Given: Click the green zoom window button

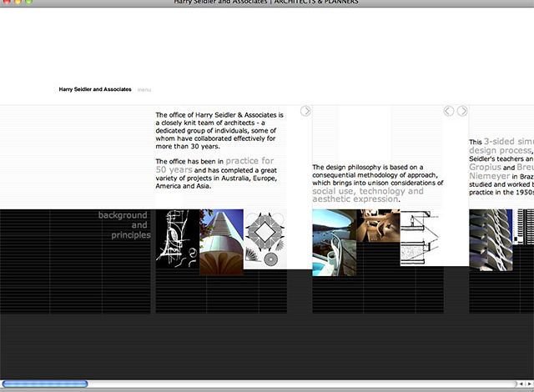Looking at the screenshot, I should click(x=30, y=2).
